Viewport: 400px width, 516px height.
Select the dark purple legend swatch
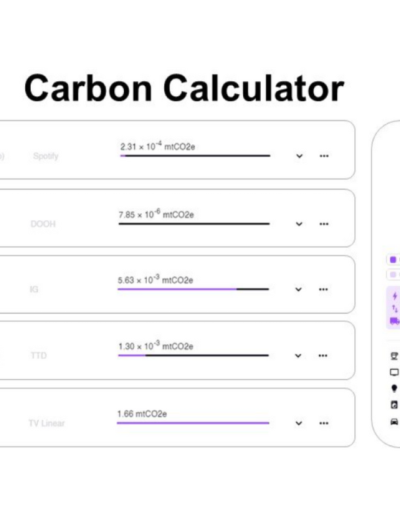click(x=393, y=259)
